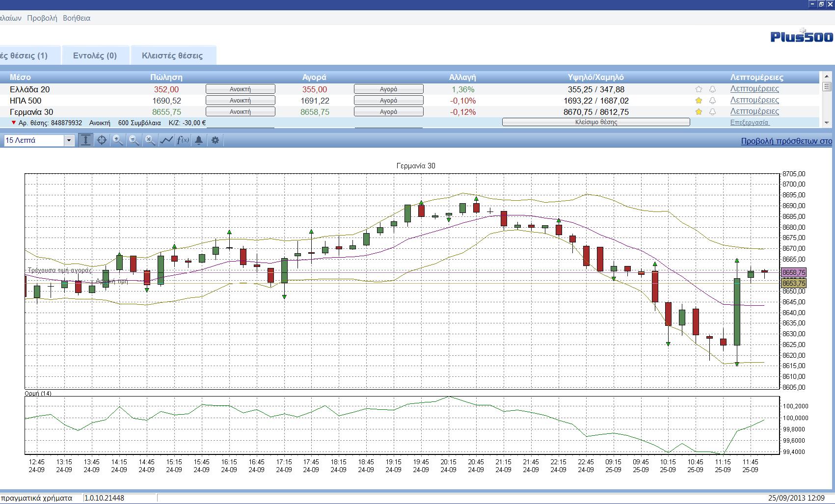Screen dimensions: 835x504
Task: Click Αγορά buy button for Ελλάδα 20
Action: point(388,89)
